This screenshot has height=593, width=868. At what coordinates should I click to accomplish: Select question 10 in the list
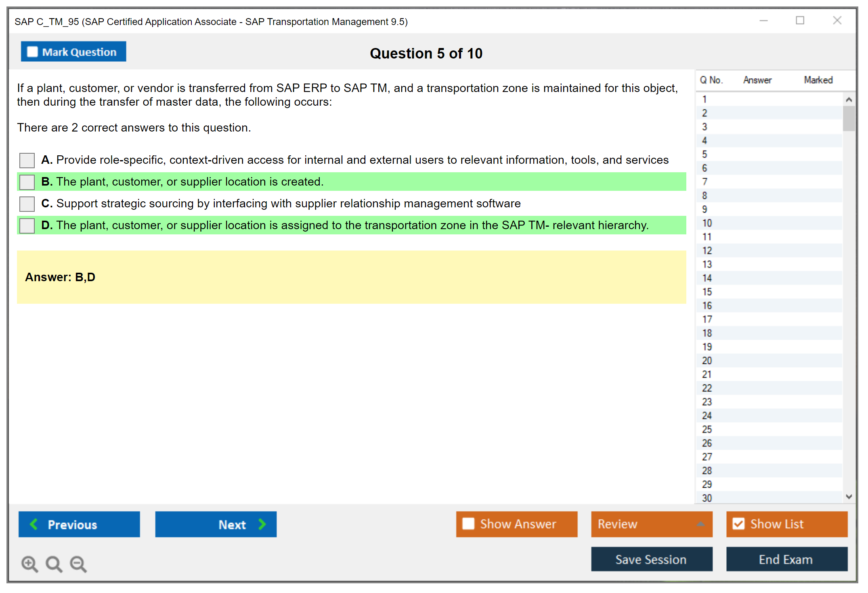point(707,223)
